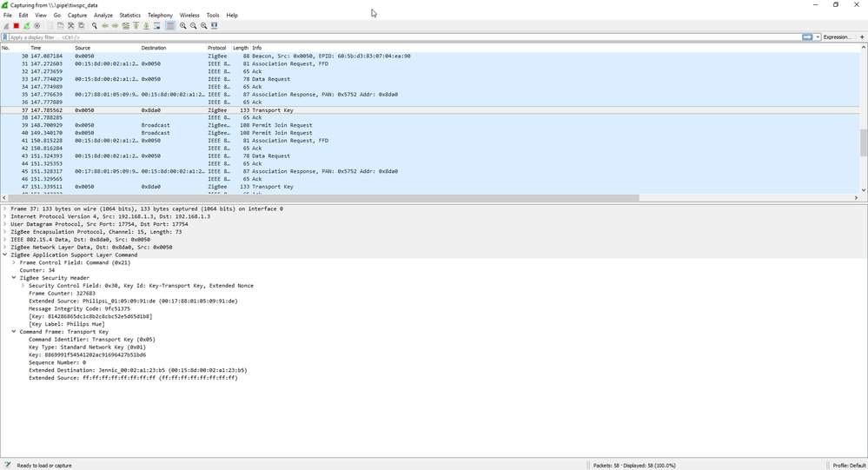Expand User Datagram Protocol node
This screenshot has height=470, width=868.
[x=5, y=225]
